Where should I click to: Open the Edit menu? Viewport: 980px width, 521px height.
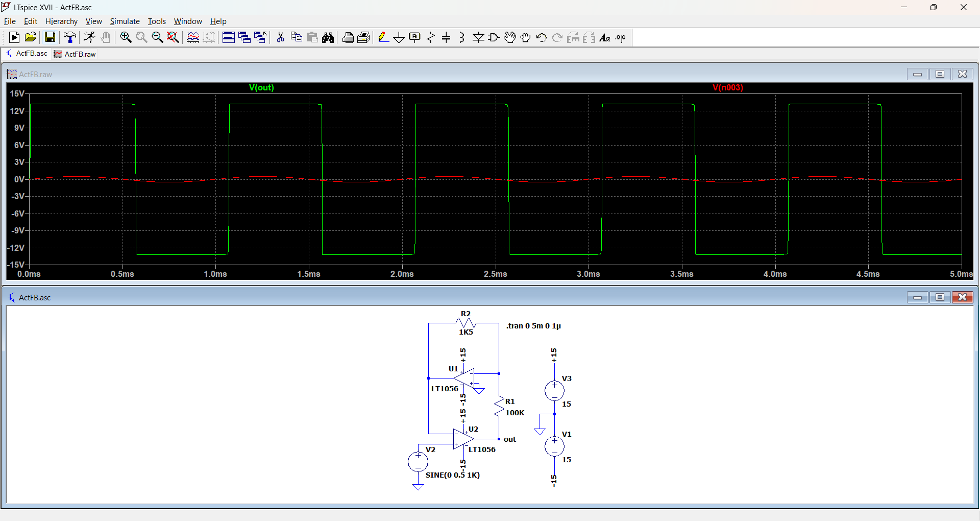click(31, 21)
